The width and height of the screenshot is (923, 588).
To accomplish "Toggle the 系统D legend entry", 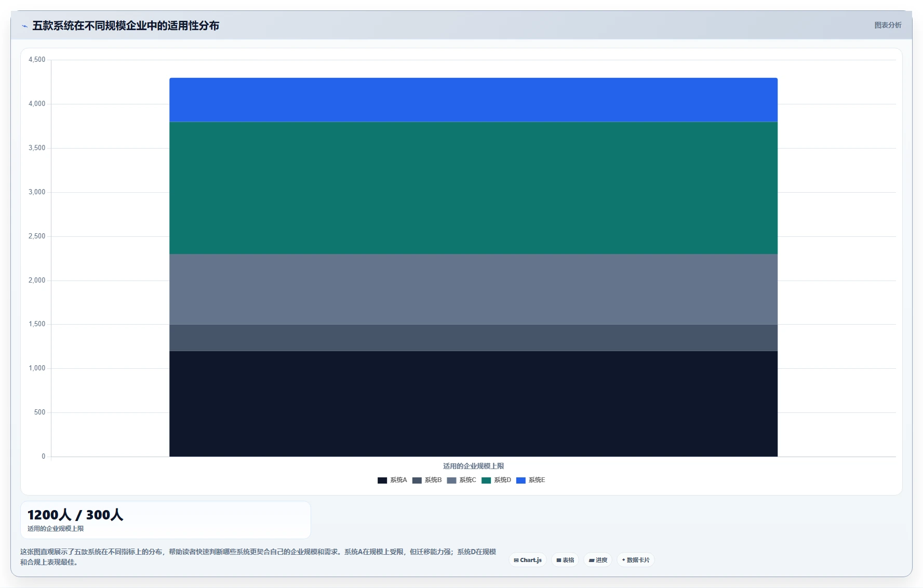I will [x=496, y=480].
